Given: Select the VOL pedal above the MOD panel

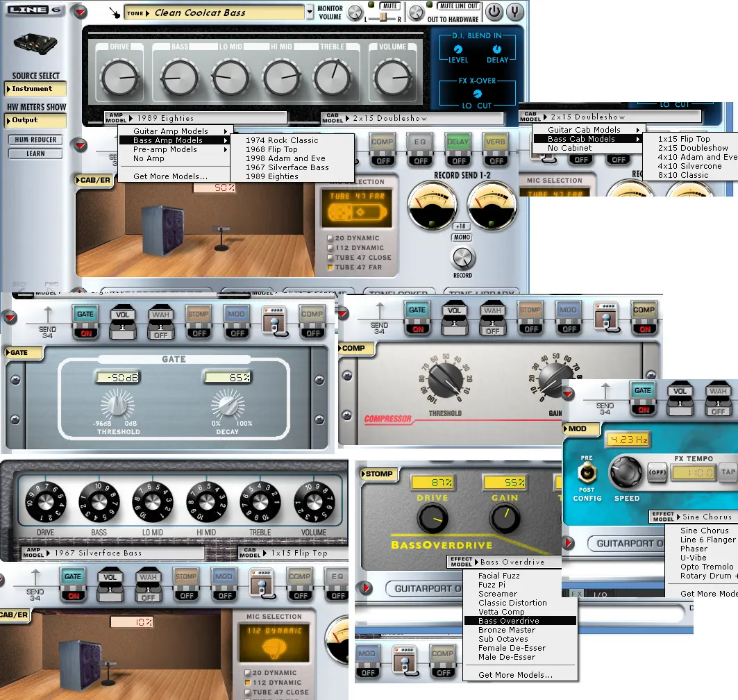Looking at the screenshot, I should 680,399.
